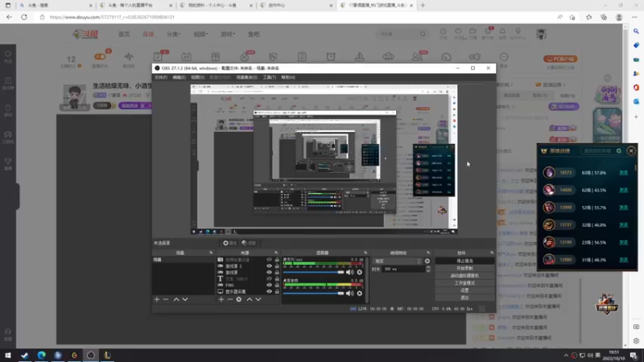This screenshot has width=644, height=362.
Task: Adjust 麦克风/Aux volume slider
Action: pos(313,272)
